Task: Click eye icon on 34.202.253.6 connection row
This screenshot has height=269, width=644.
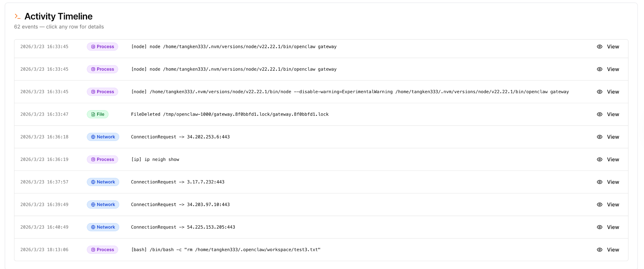Action: click(x=600, y=137)
